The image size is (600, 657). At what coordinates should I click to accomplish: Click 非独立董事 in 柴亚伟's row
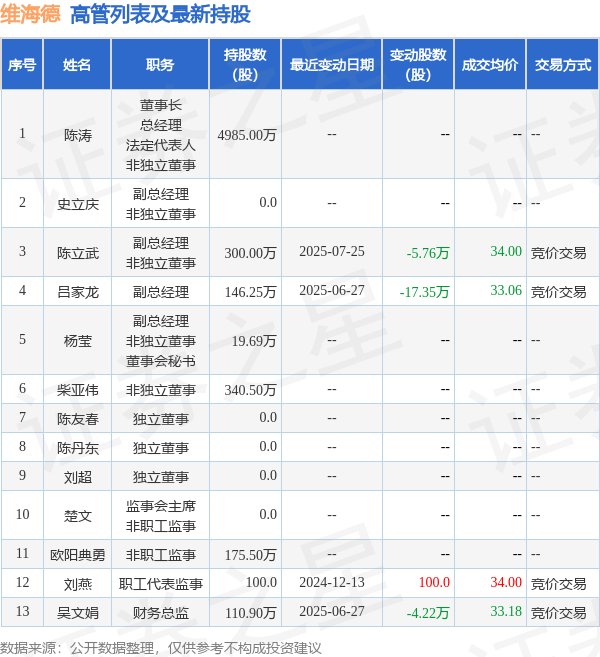click(160, 390)
